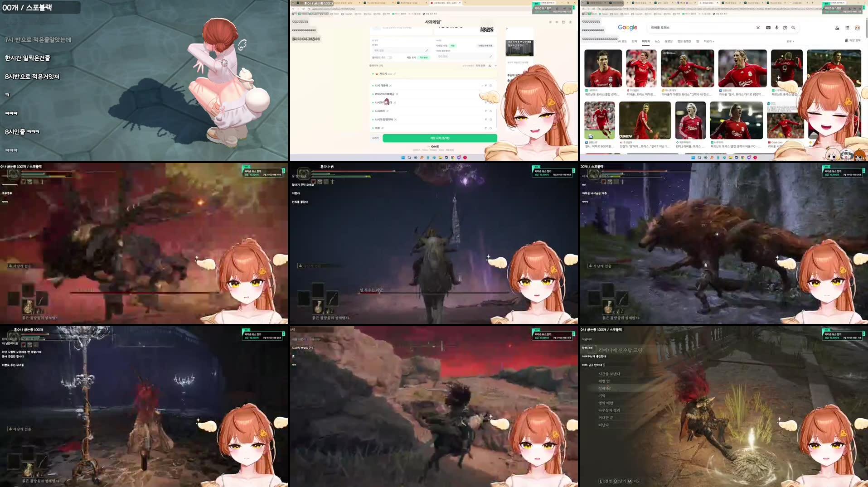
Task: Select '시간을 보낸다' in the grace menu
Action: 609,374
